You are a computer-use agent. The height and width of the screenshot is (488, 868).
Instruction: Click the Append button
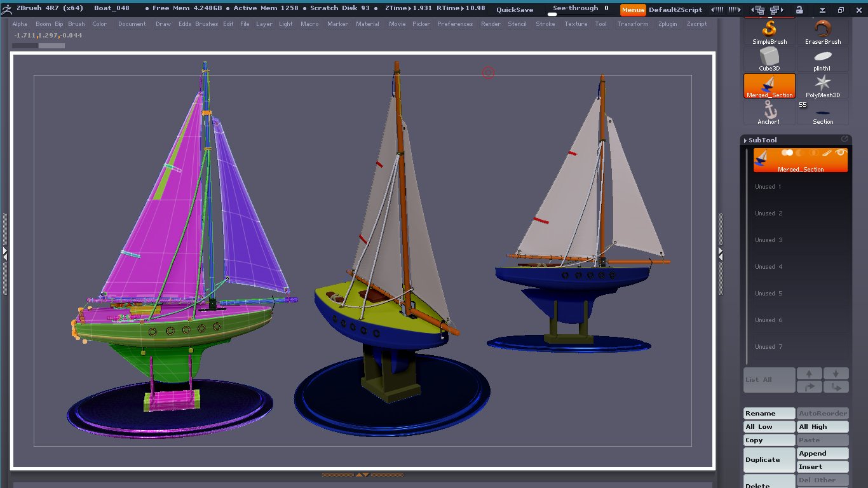(x=823, y=453)
